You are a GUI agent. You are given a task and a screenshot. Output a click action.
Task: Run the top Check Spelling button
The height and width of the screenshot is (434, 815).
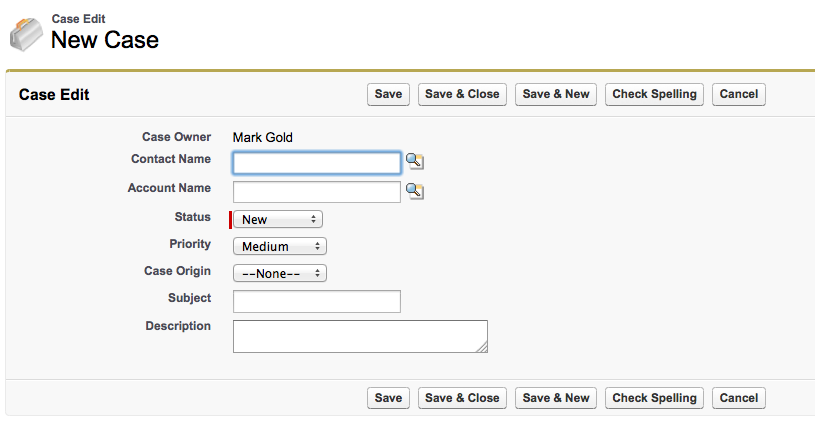coord(654,94)
